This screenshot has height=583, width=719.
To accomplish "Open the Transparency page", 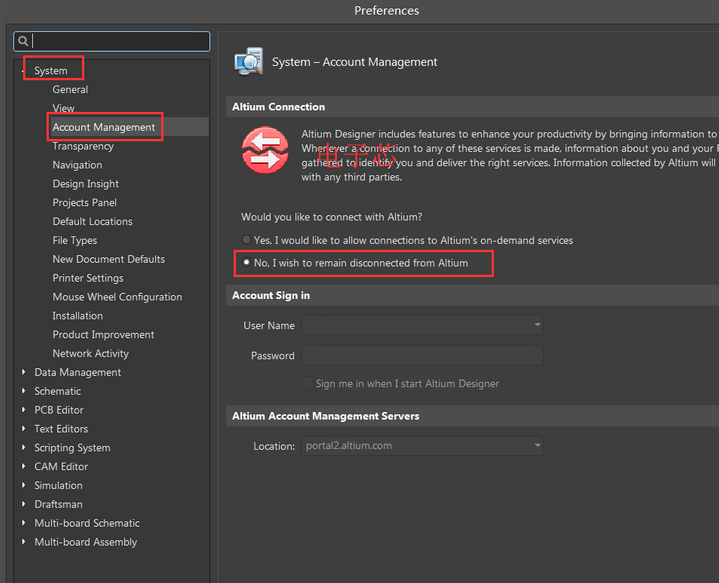I will tap(83, 146).
